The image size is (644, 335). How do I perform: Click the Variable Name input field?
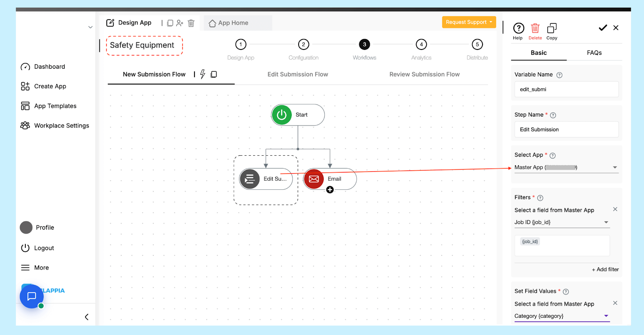tap(566, 89)
